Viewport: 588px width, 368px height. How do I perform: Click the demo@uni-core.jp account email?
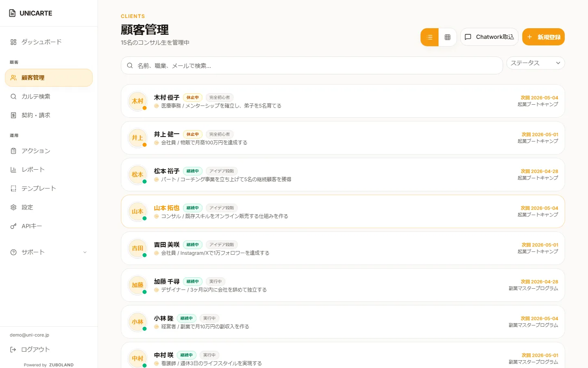point(29,335)
